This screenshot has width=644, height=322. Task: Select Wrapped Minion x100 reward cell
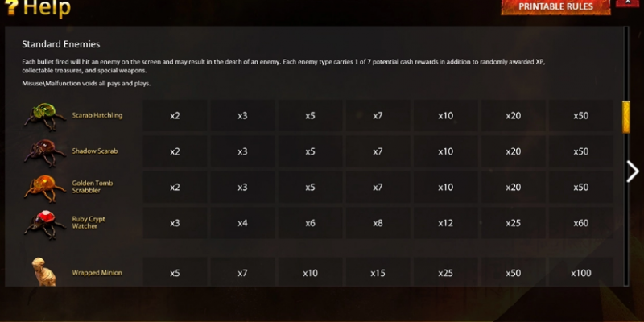coord(580,272)
